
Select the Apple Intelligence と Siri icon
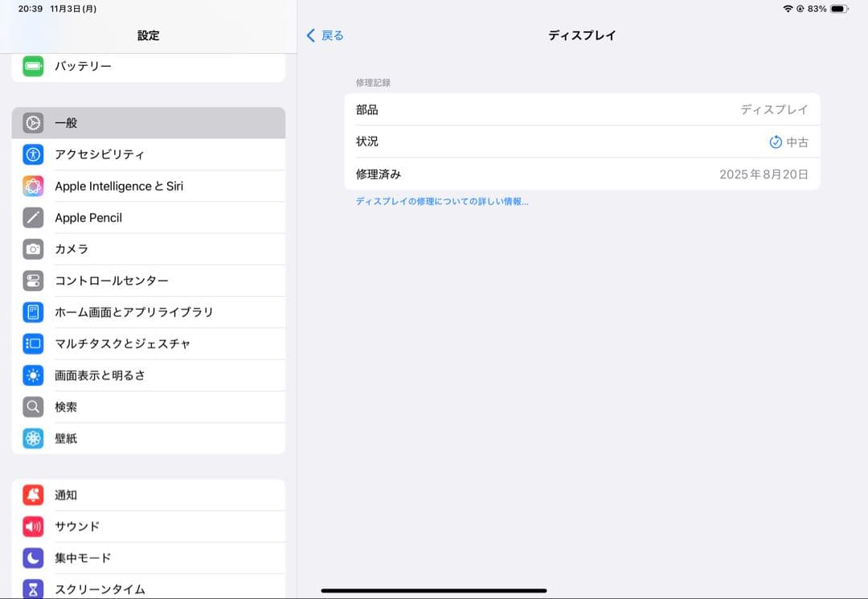tap(34, 186)
